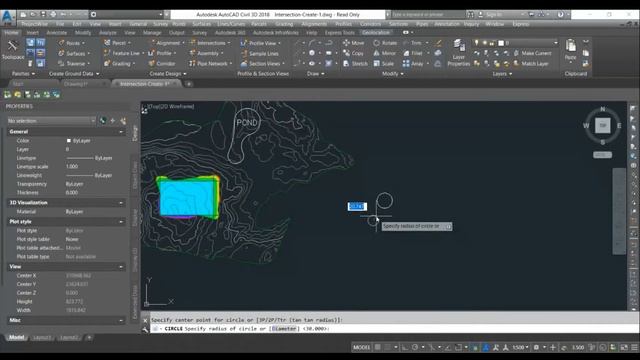Toggle grid display in status bar
Screen dimensions: 640x360
(x=378, y=347)
